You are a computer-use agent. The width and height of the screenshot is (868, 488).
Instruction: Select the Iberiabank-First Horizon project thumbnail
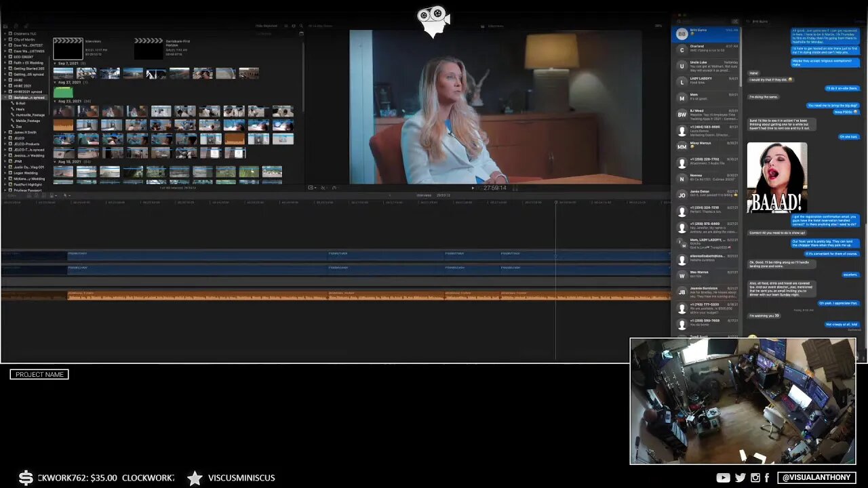(x=149, y=49)
